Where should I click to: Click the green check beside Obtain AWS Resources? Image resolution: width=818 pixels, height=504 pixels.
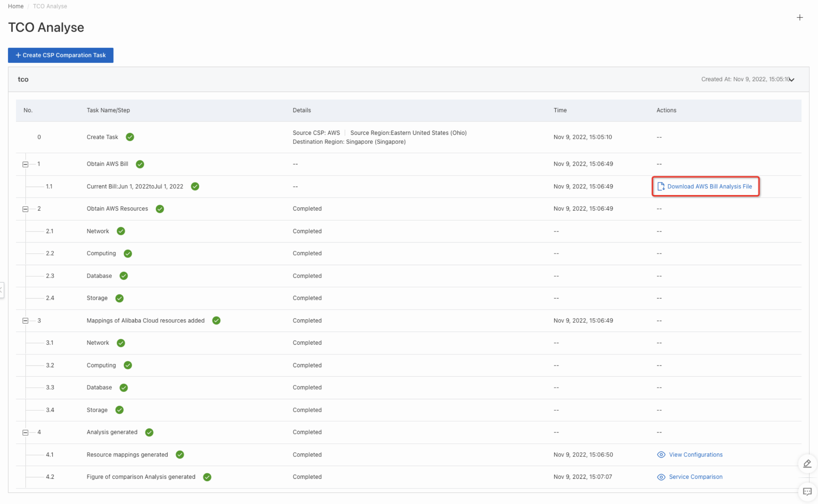click(x=160, y=209)
